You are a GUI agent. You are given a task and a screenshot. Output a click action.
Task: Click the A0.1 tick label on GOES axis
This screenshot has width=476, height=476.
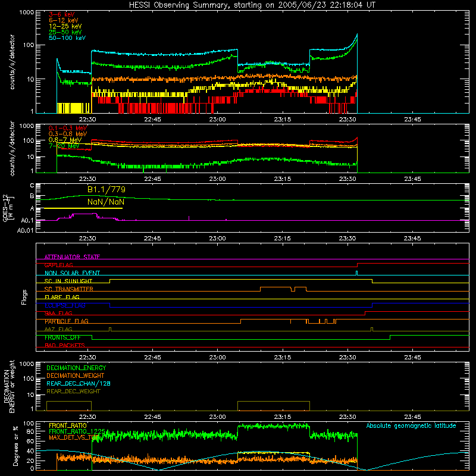(x=27, y=220)
